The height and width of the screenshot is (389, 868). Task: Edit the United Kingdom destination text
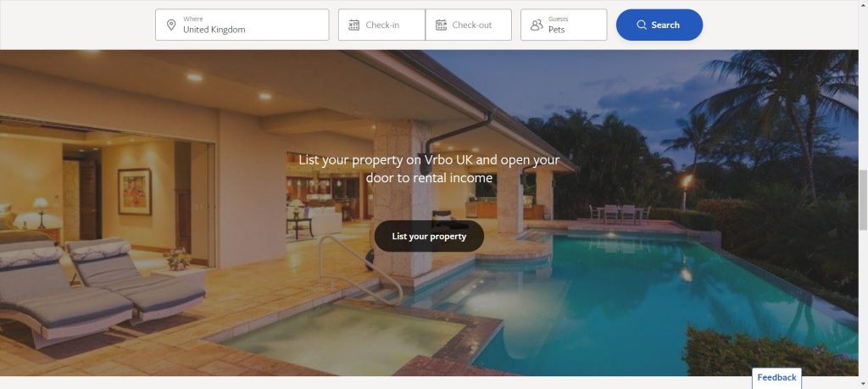pyautogui.click(x=214, y=30)
